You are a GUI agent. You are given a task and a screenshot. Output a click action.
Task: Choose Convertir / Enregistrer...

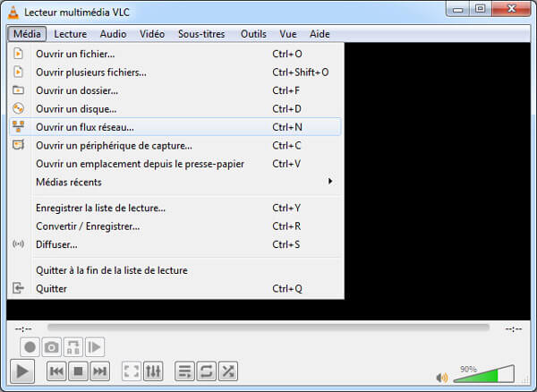click(x=175, y=226)
